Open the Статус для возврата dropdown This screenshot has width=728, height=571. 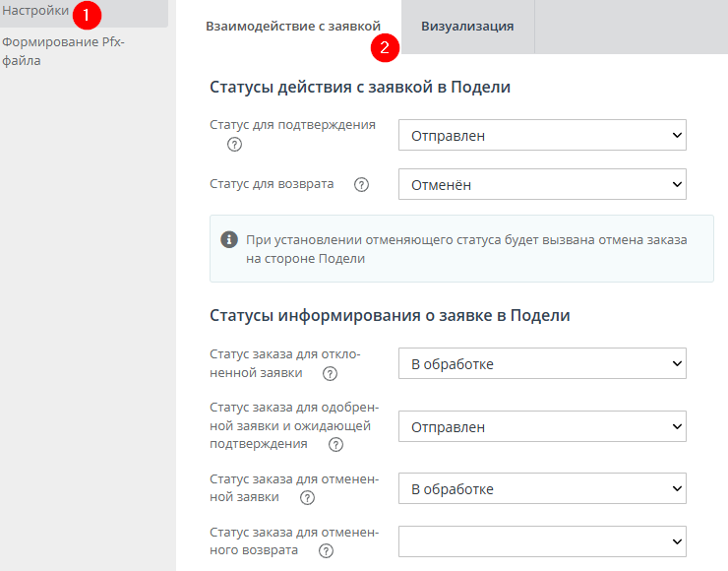pyautogui.click(x=542, y=184)
